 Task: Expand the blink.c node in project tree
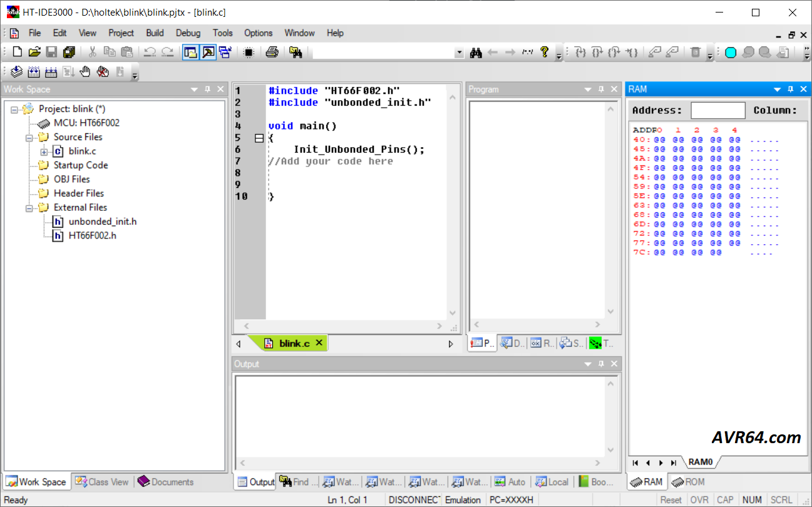(x=44, y=151)
